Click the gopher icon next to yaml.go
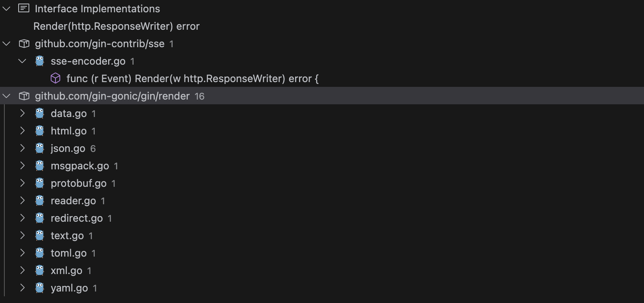The height and width of the screenshot is (303, 644). [x=40, y=288]
